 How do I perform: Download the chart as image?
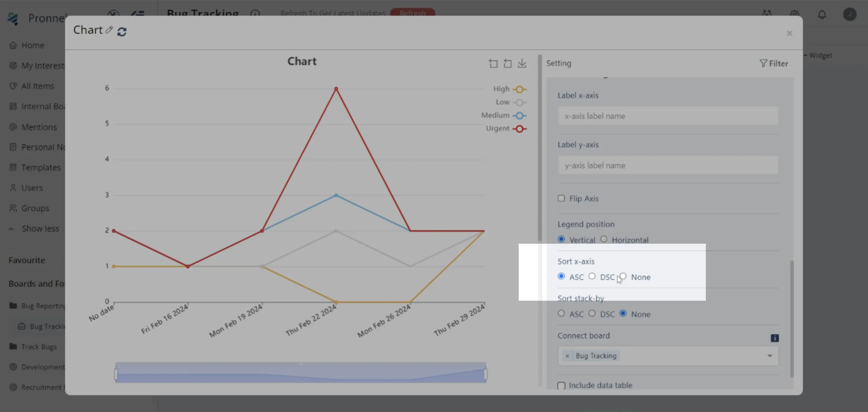[522, 63]
